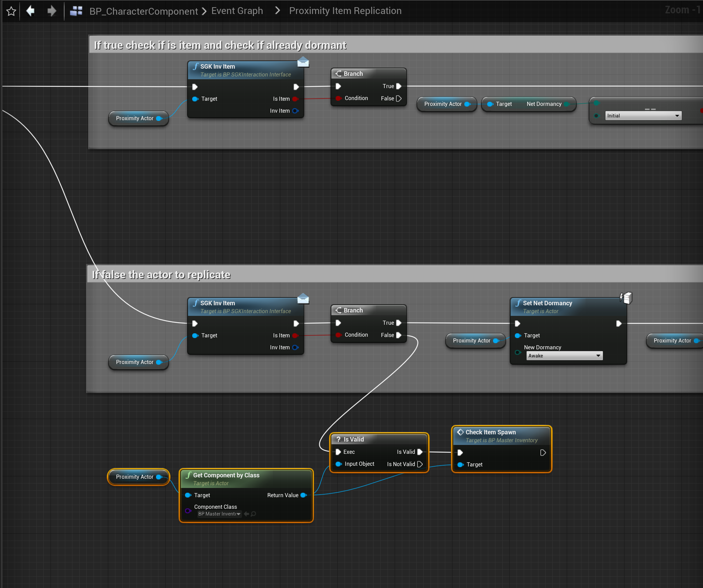Click the False pin of the top Branch

point(398,98)
